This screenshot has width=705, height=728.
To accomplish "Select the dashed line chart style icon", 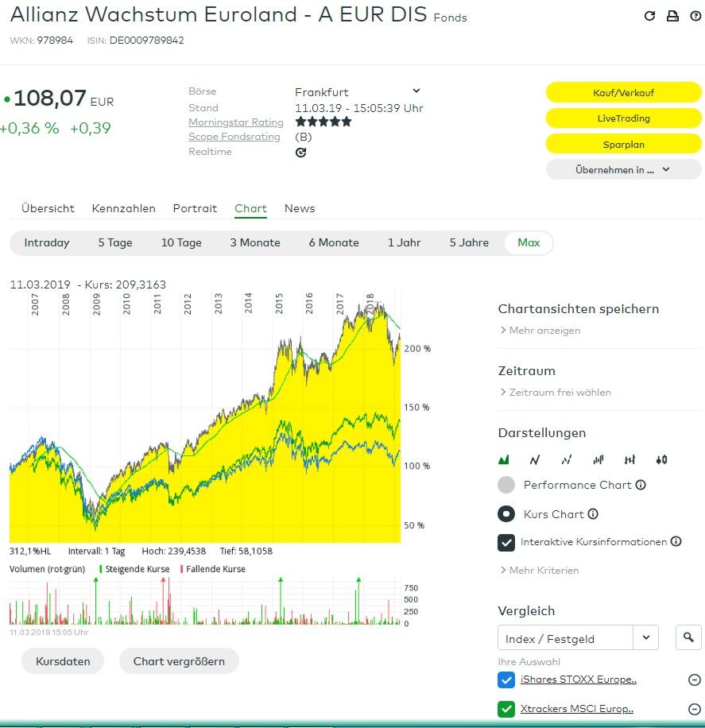I will [566, 459].
